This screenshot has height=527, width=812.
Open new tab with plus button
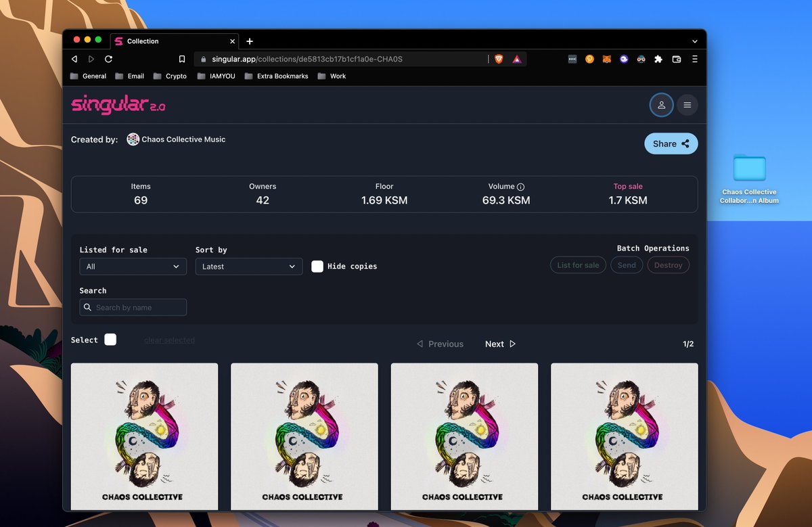pyautogui.click(x=249, y=41)
